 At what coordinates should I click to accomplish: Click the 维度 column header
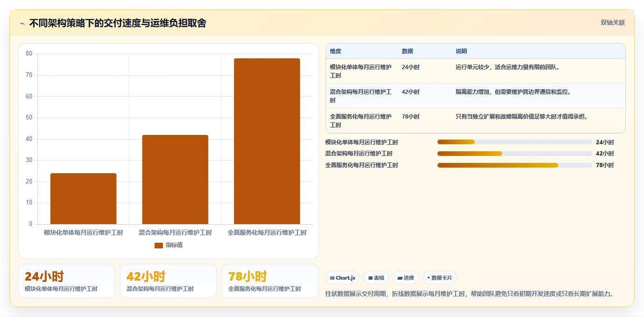click(336, 51)
